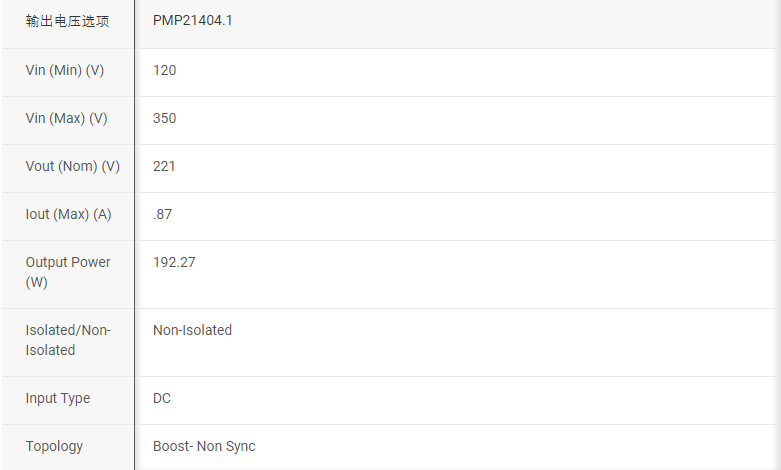The height and width of the screenshot is (470, 781).
Task: Click the Vin (Min) (V) row label
Action: point(65,70)
